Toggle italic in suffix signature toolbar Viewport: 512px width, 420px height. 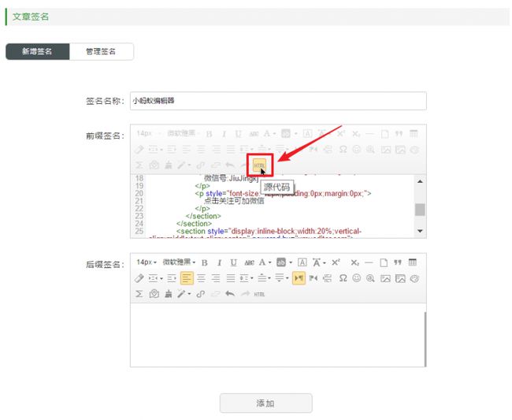[x=219, y=262]
